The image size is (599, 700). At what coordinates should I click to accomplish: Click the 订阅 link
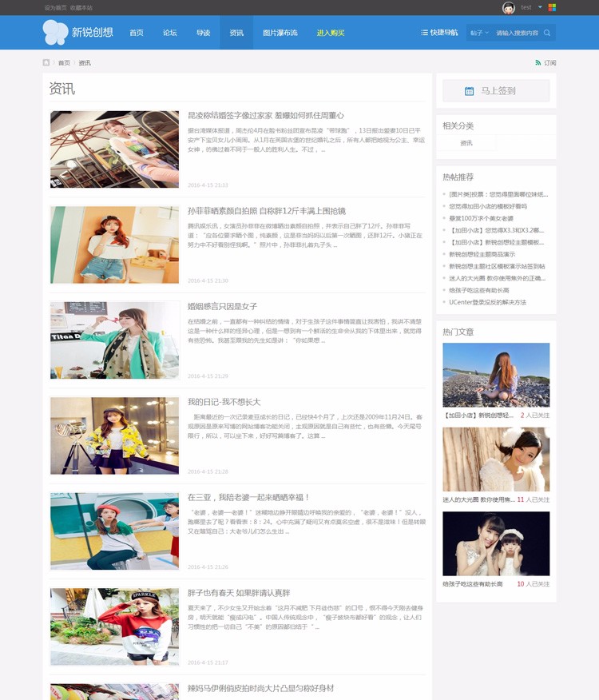(x=550, y=62)
